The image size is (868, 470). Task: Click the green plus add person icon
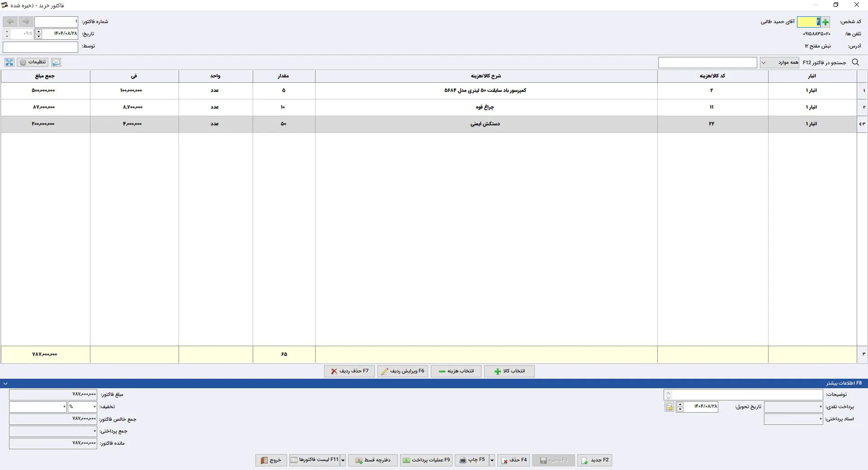click(826, 22)
